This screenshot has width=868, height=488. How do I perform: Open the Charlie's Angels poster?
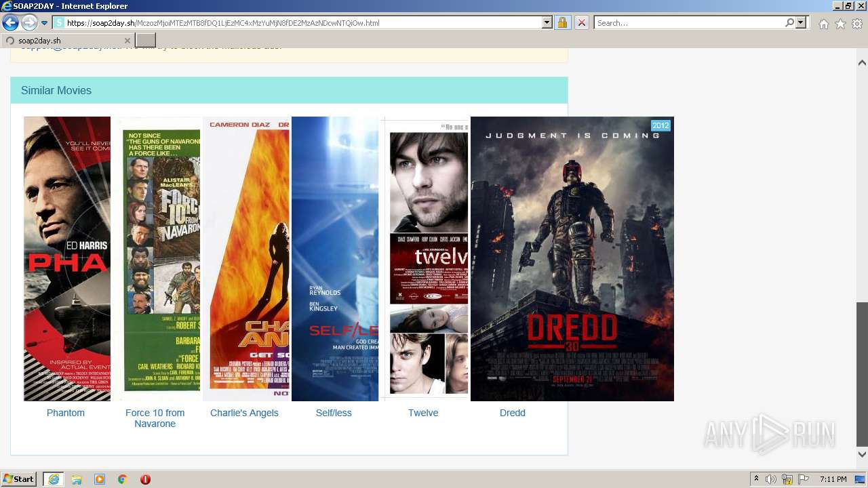(x=246, y=259)
